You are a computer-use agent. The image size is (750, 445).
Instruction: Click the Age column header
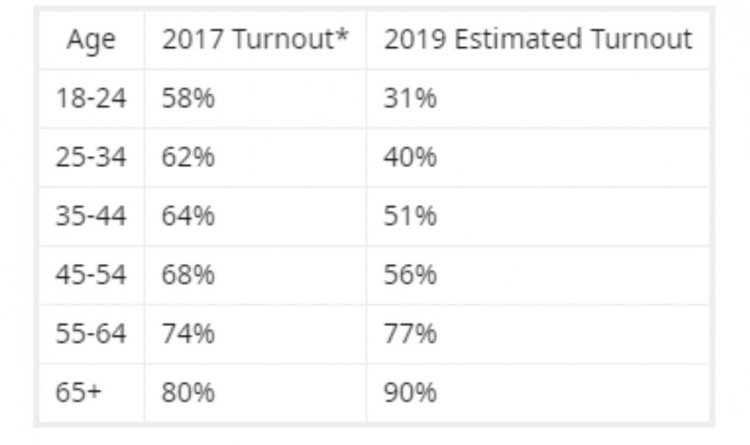coord(91,40)
